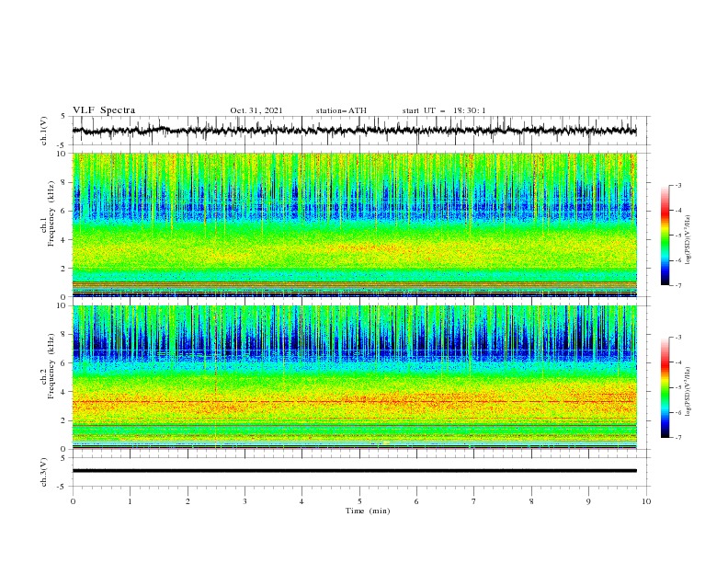Click the 'start UT = 18:30:1' label
728x563 pixels.
click(444, 110)
